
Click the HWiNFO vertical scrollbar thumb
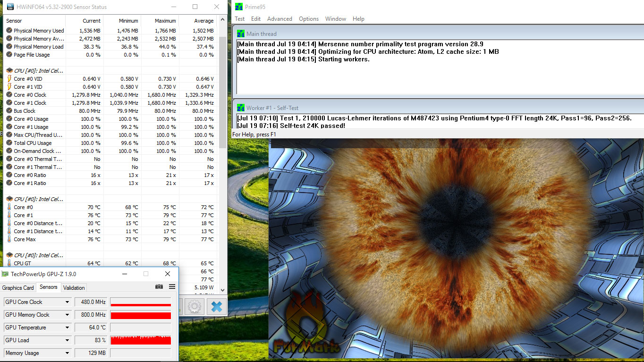(x=222, y=92)
